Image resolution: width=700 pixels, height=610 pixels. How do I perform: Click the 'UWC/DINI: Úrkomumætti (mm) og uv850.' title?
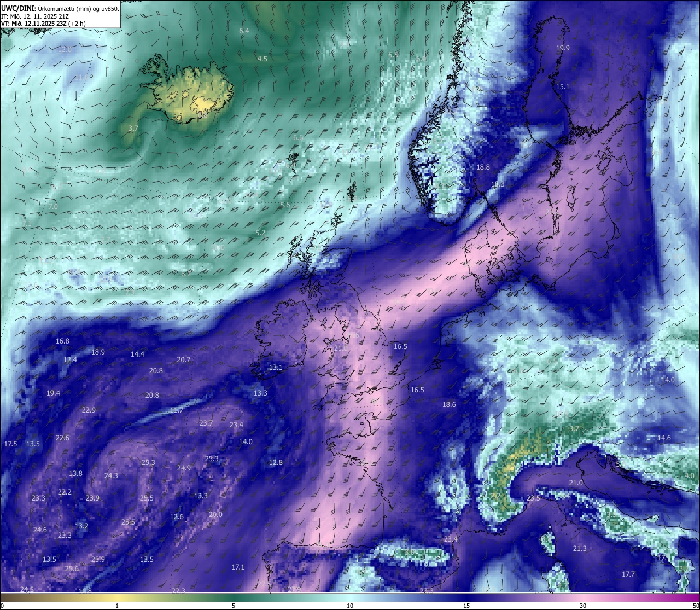tap(60, 8)
